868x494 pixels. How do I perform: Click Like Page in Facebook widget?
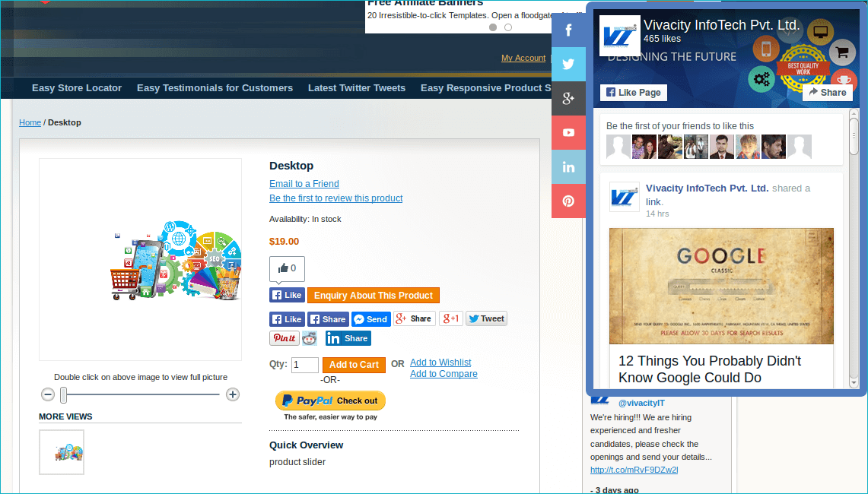click(633, 93)
